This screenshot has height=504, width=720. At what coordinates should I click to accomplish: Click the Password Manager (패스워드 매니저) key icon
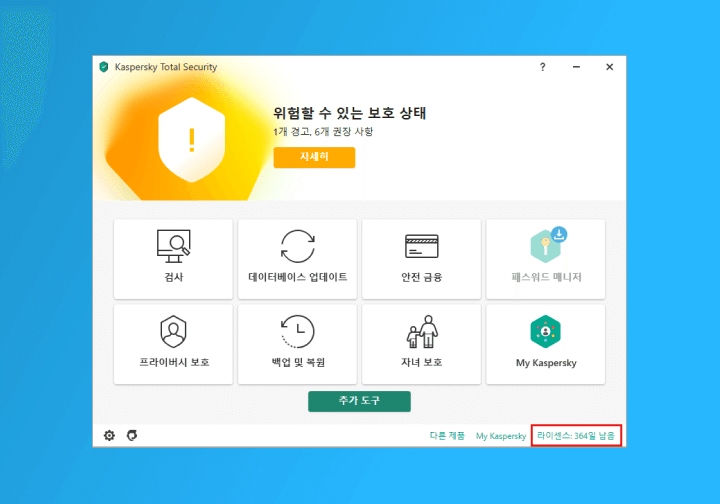click(x=545, y=245)
